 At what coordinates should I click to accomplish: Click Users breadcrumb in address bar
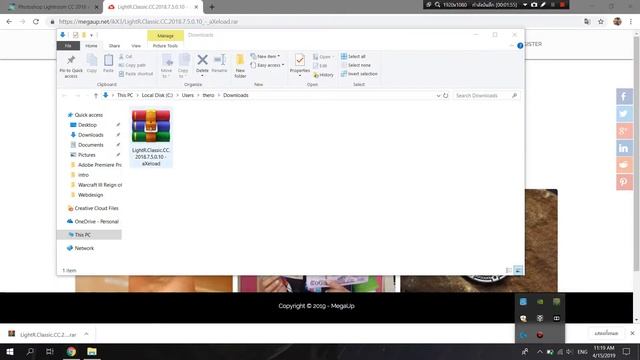(x=188, y=95)
